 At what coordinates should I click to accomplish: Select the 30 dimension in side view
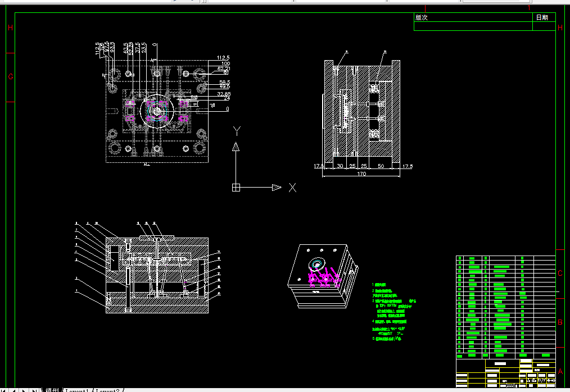340,166
